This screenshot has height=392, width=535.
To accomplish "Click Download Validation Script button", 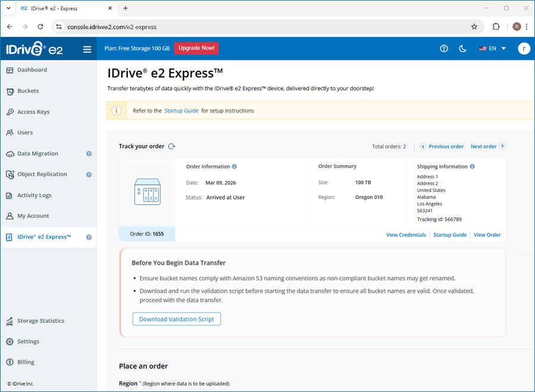I will [x=177, y=319].
